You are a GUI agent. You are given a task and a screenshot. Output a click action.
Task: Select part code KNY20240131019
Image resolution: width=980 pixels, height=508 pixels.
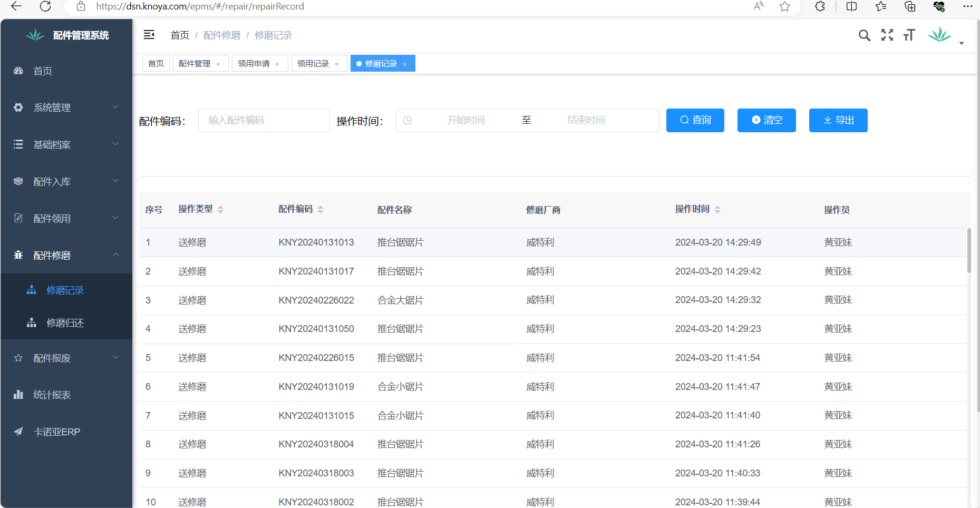coord(316,387)
